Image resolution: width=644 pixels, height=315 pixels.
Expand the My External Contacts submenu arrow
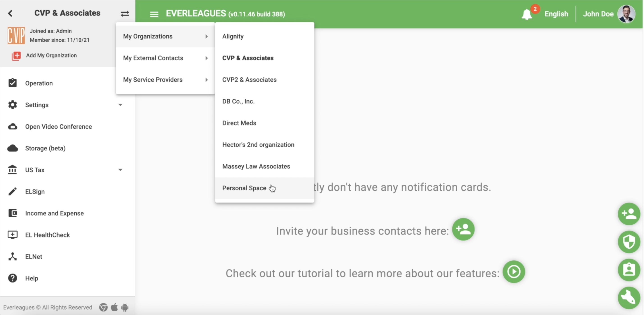coord(206,58)
